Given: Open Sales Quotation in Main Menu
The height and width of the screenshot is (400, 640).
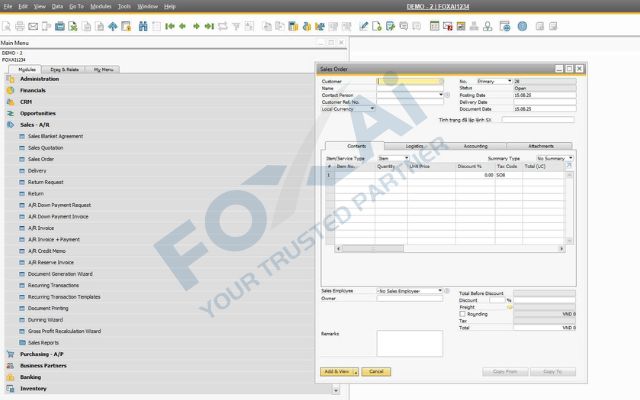Looking at the screenshot, I should [x=45, y=148].
